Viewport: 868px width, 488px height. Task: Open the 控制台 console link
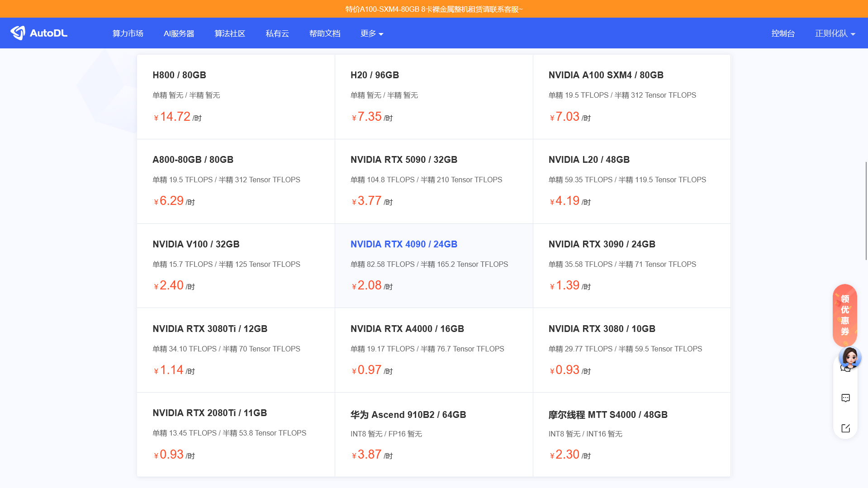(x=783, y=33)
